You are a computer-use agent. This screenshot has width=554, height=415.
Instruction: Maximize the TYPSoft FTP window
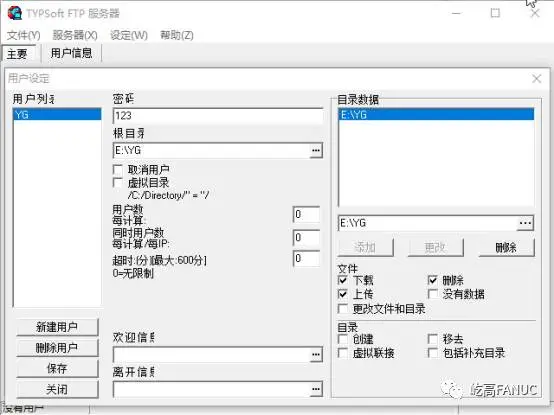click(495, 13)
